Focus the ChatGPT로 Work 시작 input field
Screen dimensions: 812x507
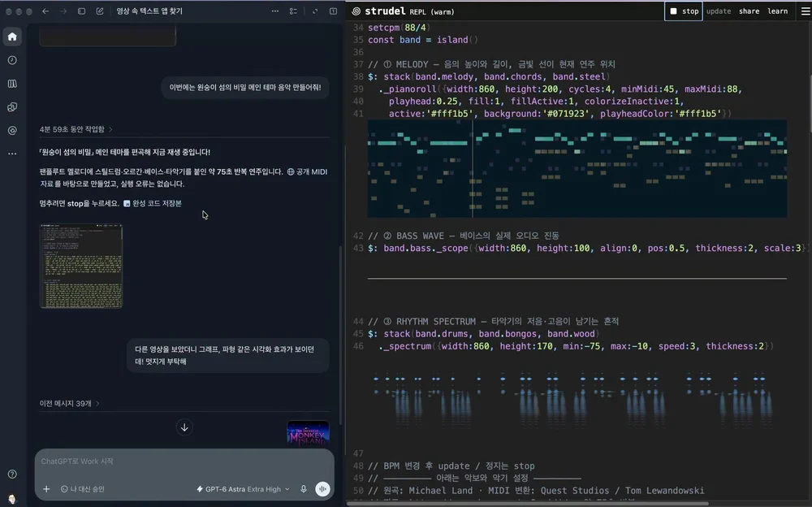[x=184, y=461]
